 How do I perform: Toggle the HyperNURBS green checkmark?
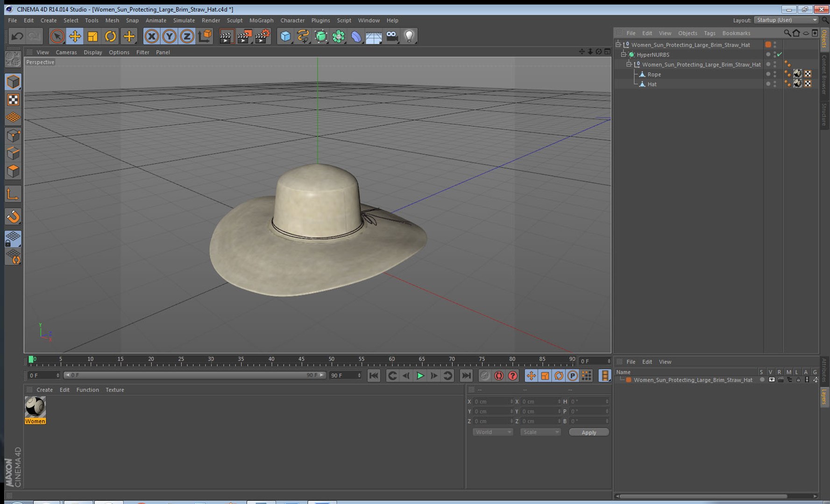tap(780, 55)
